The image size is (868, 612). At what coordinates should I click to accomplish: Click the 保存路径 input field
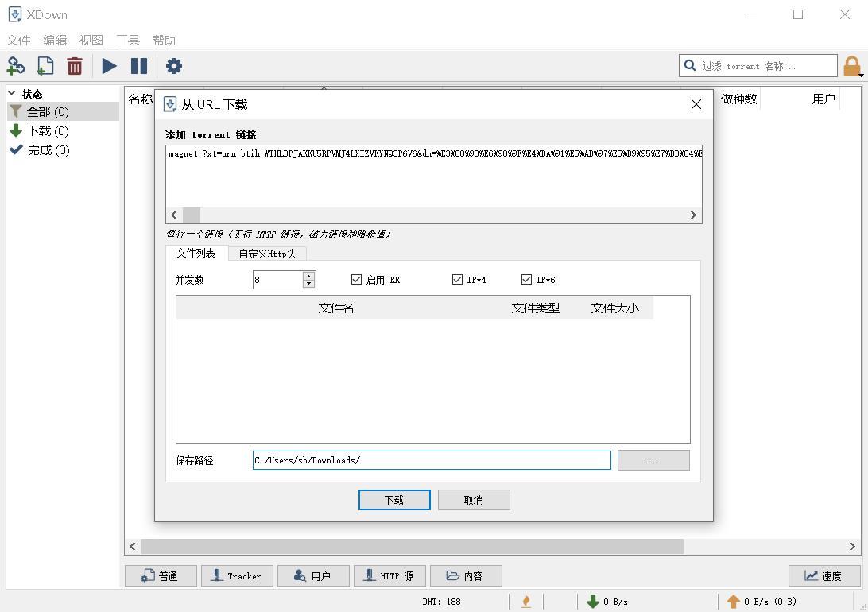point(432,460)
